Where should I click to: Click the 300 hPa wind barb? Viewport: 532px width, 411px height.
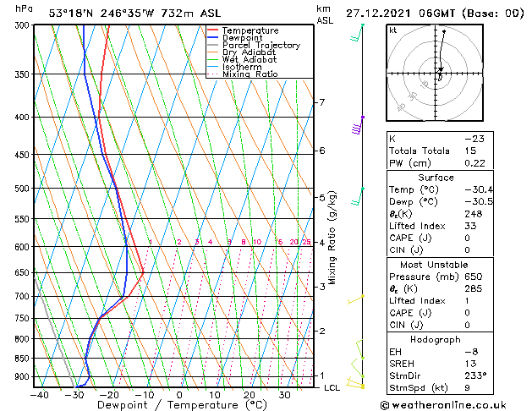[357, 33]
